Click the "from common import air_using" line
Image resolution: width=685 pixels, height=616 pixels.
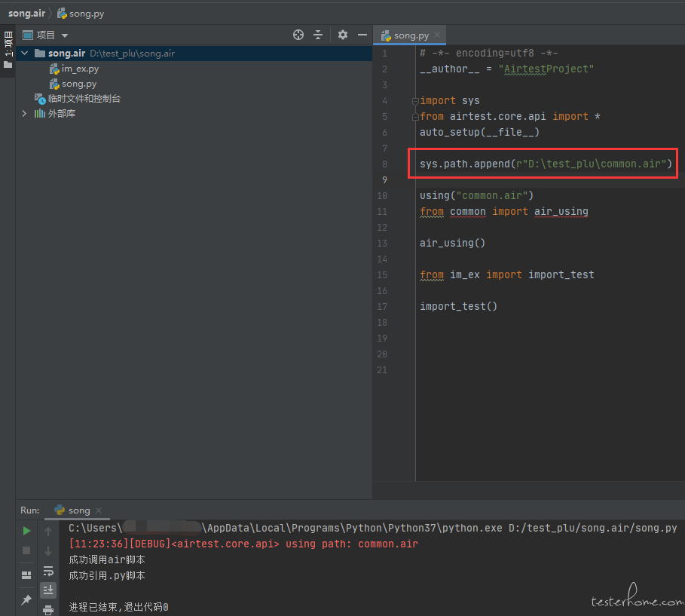[x=503, y=212]
